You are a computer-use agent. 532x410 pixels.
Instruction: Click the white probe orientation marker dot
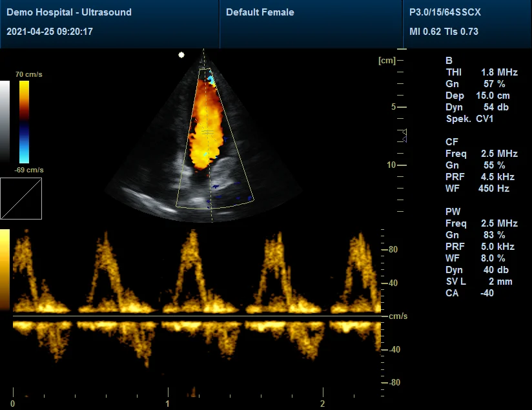pos(181,55)
